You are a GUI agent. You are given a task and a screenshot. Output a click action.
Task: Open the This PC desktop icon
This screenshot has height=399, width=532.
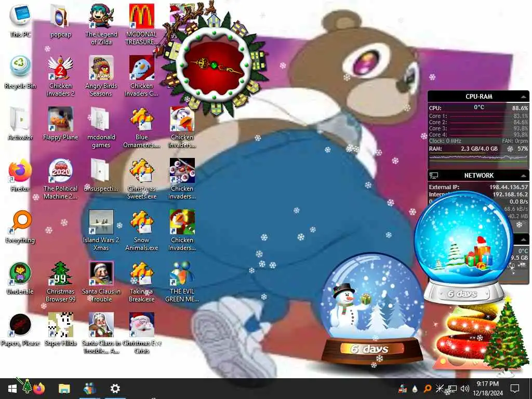tap(20, 21)
